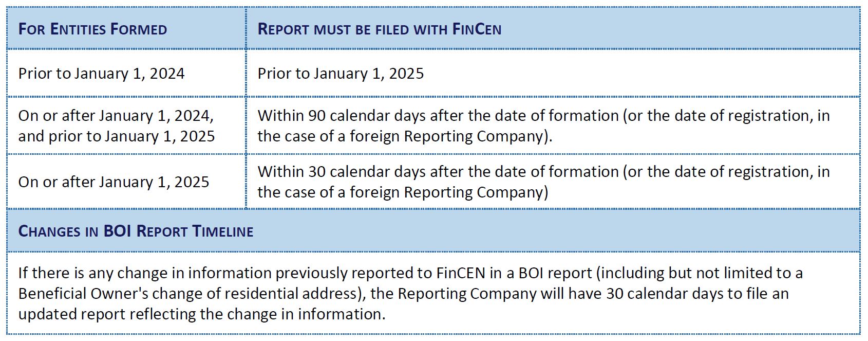Click 'On or after January 1, 2024' cell text
This screenshot has width=868, height=341.
(x=116, y=116)
